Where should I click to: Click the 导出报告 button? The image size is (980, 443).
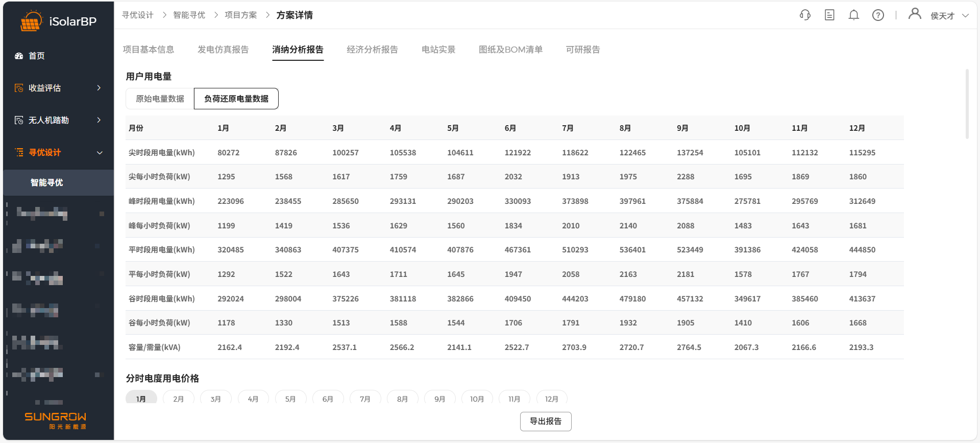tap(545, 422)
